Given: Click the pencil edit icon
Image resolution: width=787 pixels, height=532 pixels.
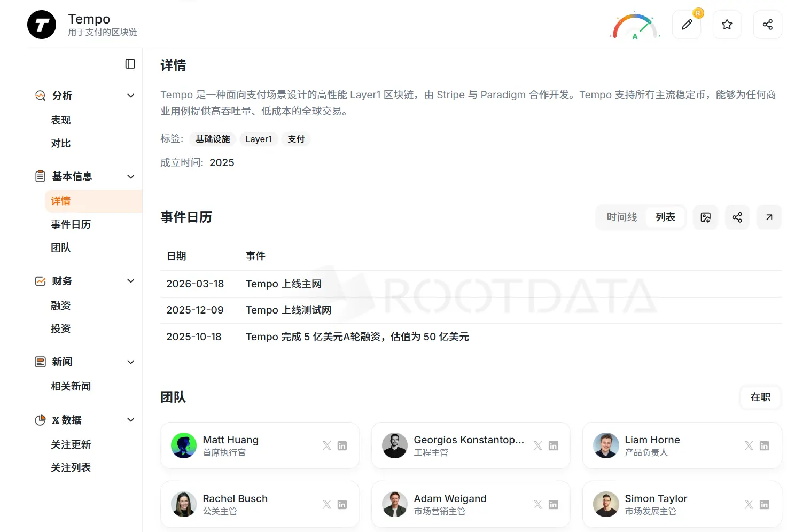Looking at the screenshot, I should coord(687,25).
